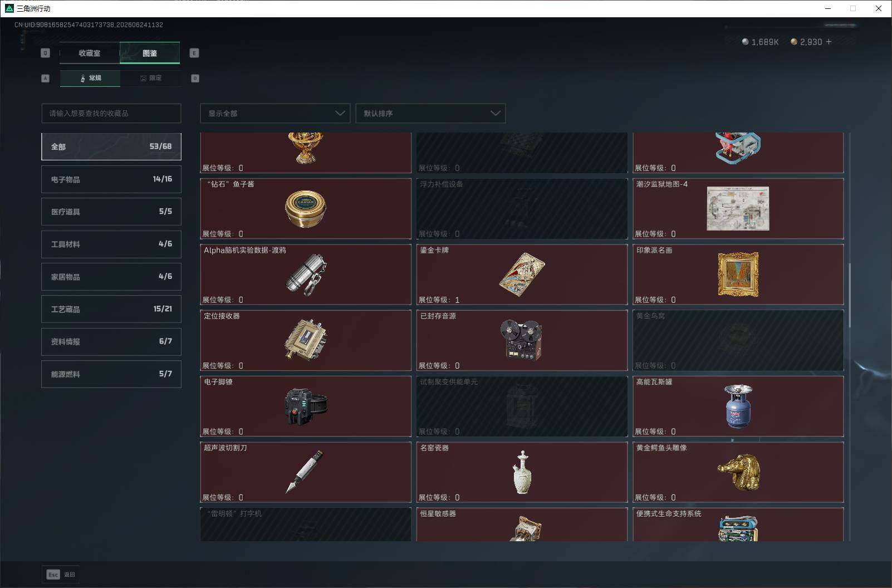Add more currency with the plus button
This screenshot has width=892, height=588.
pyautogui.click(x=829, y=42)
